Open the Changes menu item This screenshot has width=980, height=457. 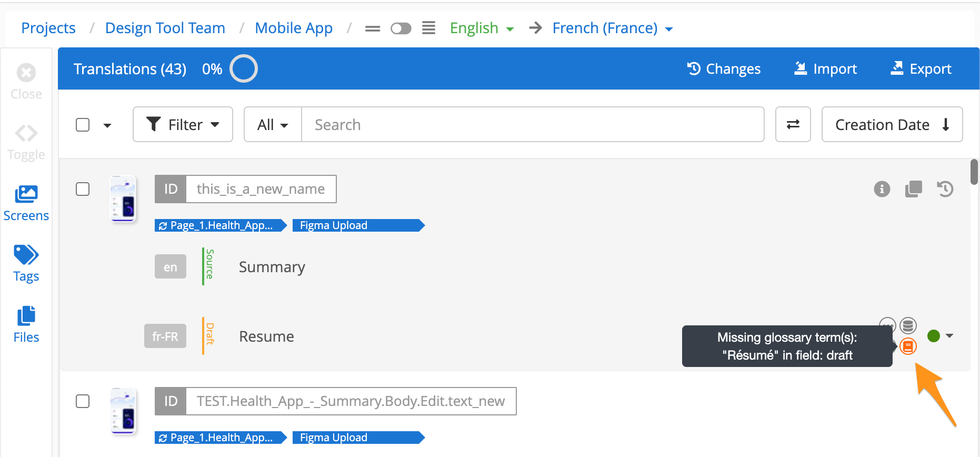coord(724,69)
